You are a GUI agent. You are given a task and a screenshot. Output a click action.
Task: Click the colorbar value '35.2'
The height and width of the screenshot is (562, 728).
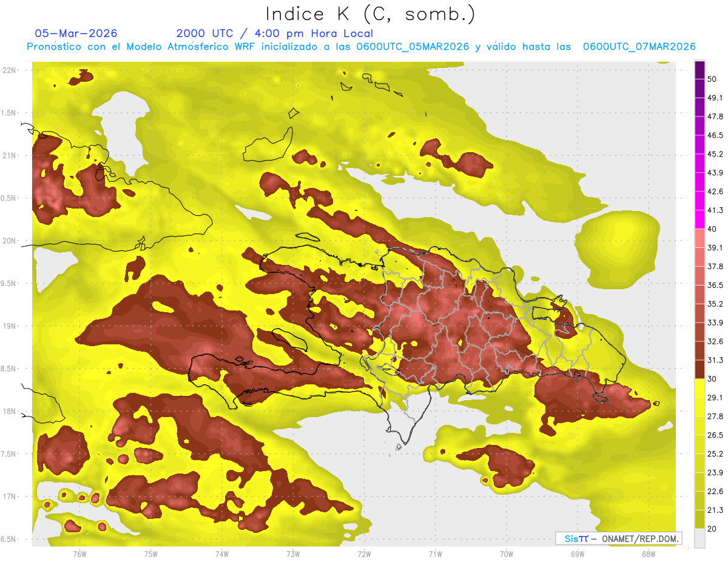tap(715, 304)
